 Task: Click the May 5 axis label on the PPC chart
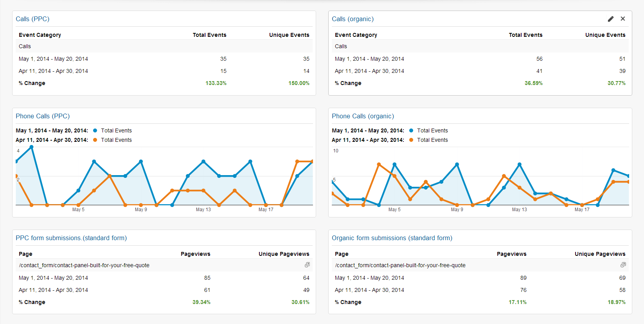click(78, 210)
